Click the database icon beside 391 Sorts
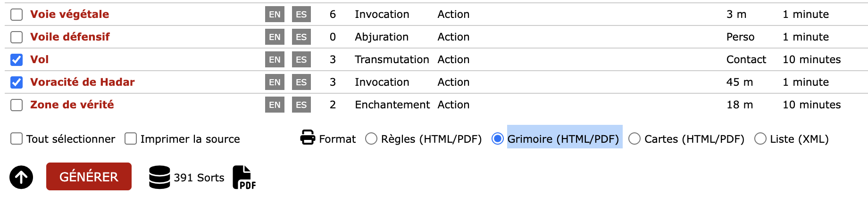The height and width of the screenshot is (212, 868). [159, 177]
